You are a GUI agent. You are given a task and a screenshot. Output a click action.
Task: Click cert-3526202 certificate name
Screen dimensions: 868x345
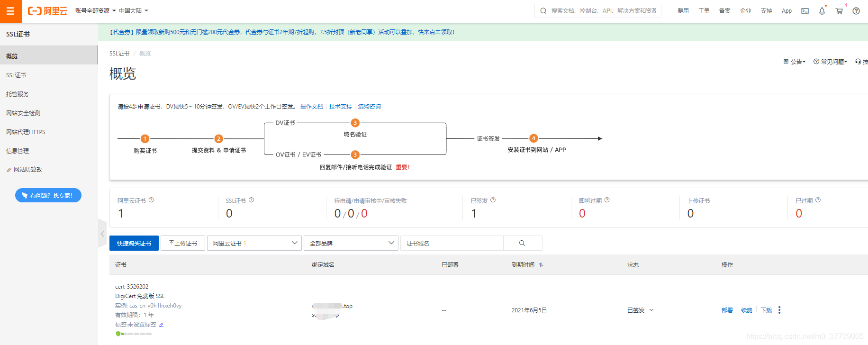[132, 287]
